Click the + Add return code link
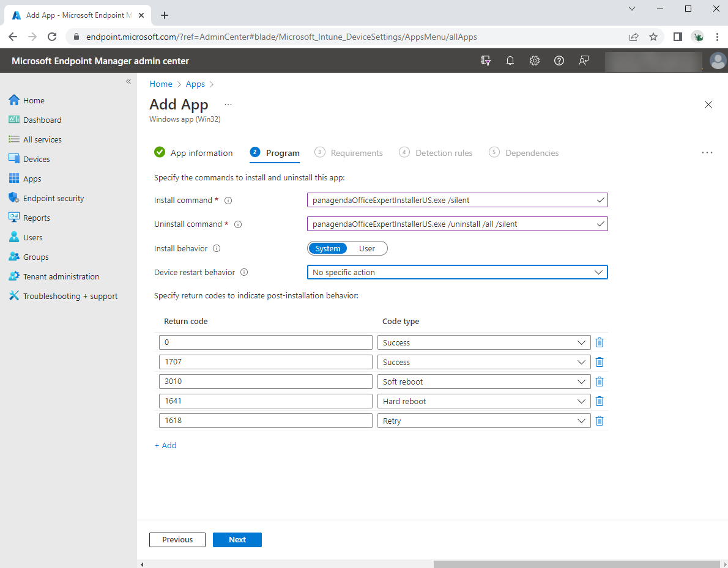Image resolution: width=728 pixels, height=568 pixels. click(x=165, y=446)
